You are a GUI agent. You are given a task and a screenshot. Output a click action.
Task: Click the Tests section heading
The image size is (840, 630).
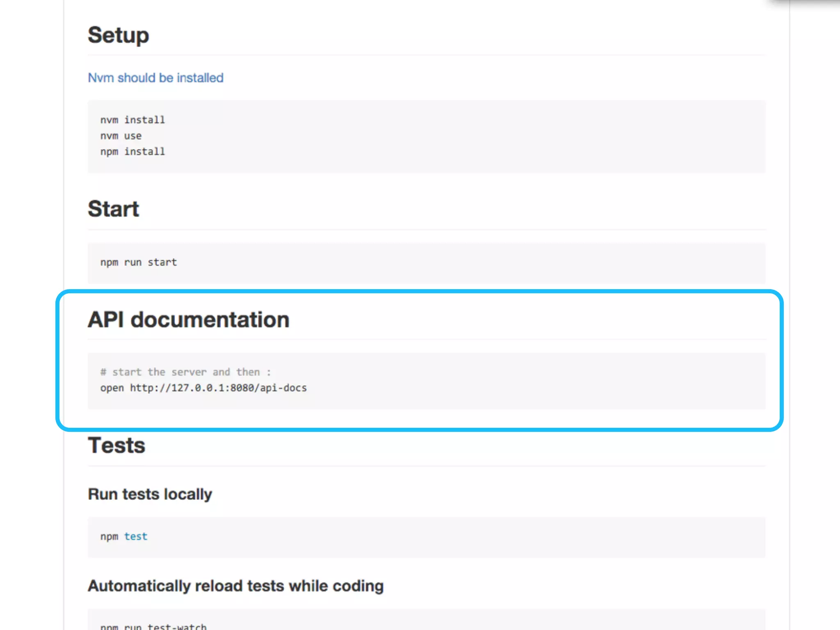coord(116,445)
